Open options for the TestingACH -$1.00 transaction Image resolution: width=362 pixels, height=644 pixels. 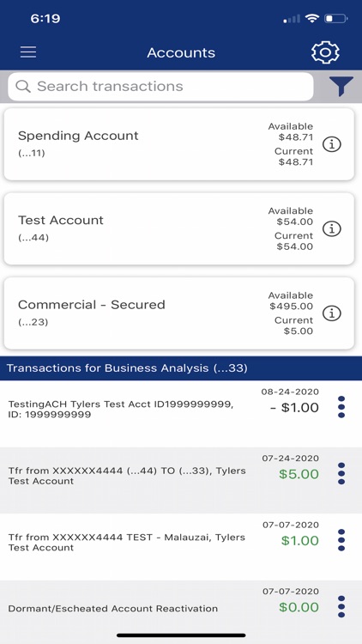click(x=341, y=407)
